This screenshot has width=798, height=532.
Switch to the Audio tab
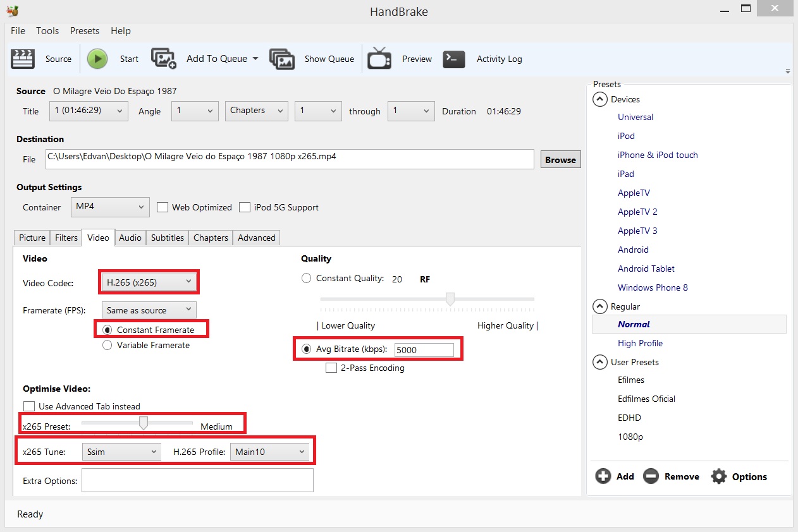[130, 238]
